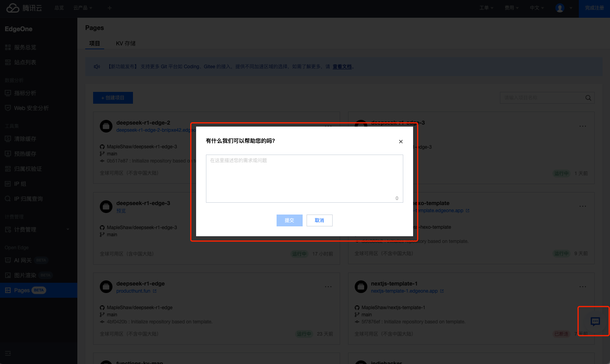Type in the help description text area
This screenshot has height=364, width=610.
coord(304,178)
